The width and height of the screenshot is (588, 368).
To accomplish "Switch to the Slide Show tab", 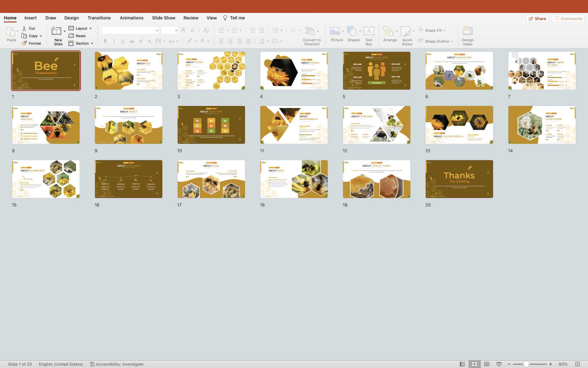I will pyautogui.click(x=163, y=18).
